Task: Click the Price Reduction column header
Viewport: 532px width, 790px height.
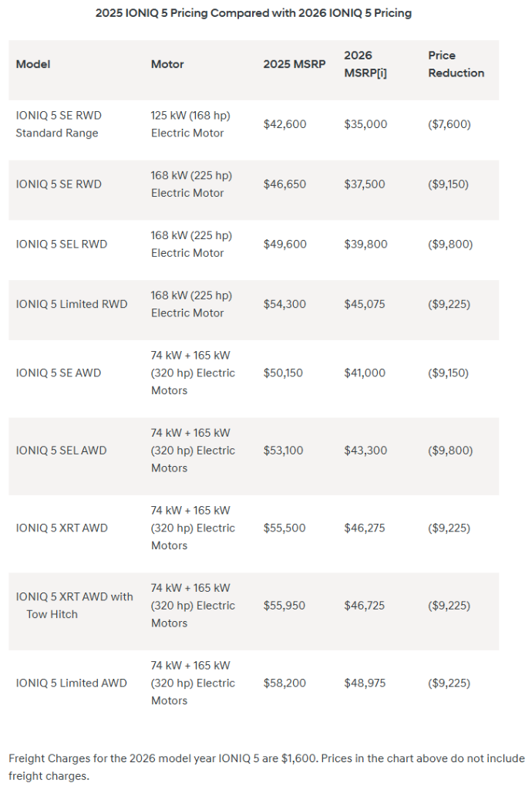Action: tap(456, 64)
